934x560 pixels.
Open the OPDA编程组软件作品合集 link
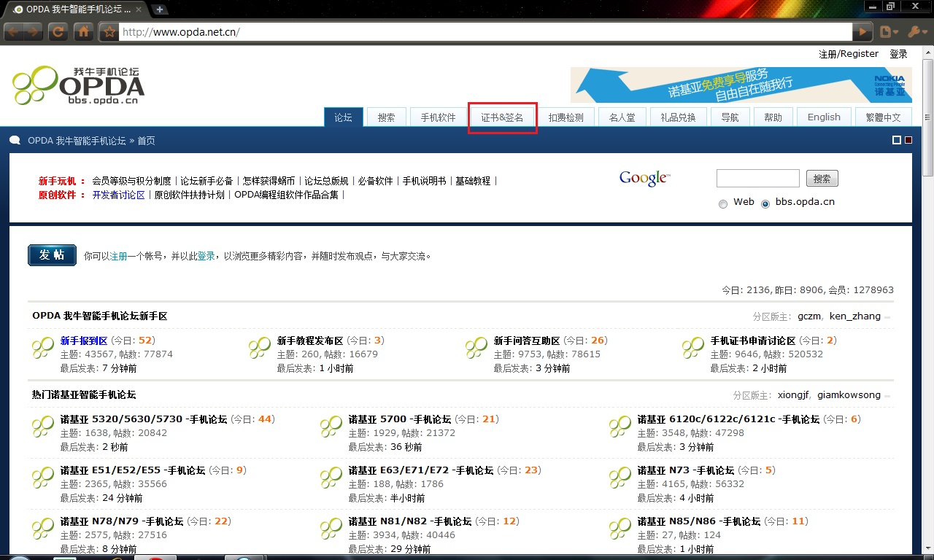point(287,195)
